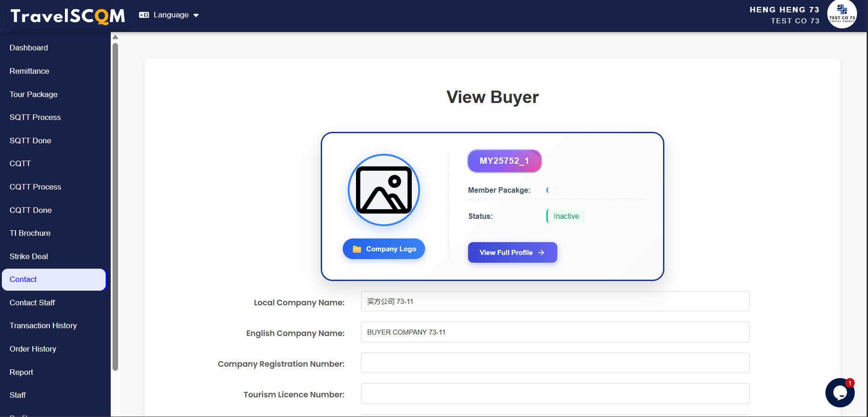This screenshot has height=417, width=868.
Task: Click the language translate icon
Action: click(x=144, y=15)
